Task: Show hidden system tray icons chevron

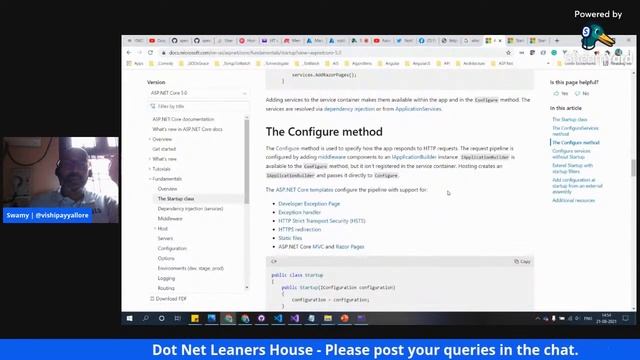Action: pos(538,318)
